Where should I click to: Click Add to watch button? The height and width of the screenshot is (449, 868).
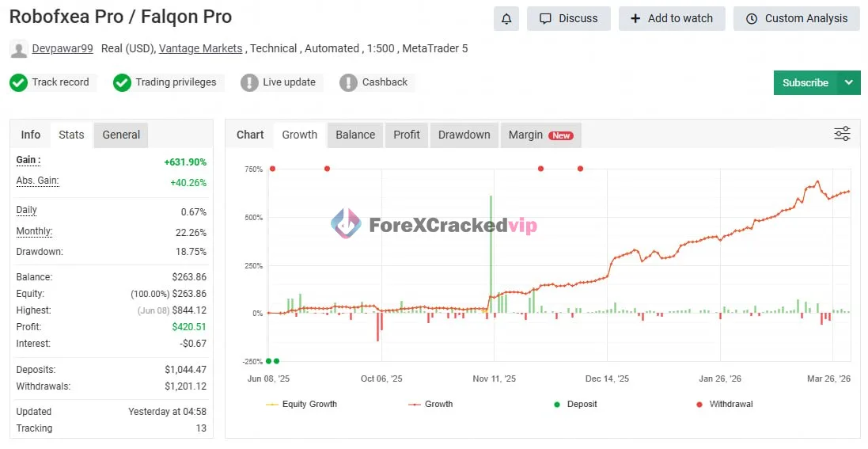click(672, 18)
